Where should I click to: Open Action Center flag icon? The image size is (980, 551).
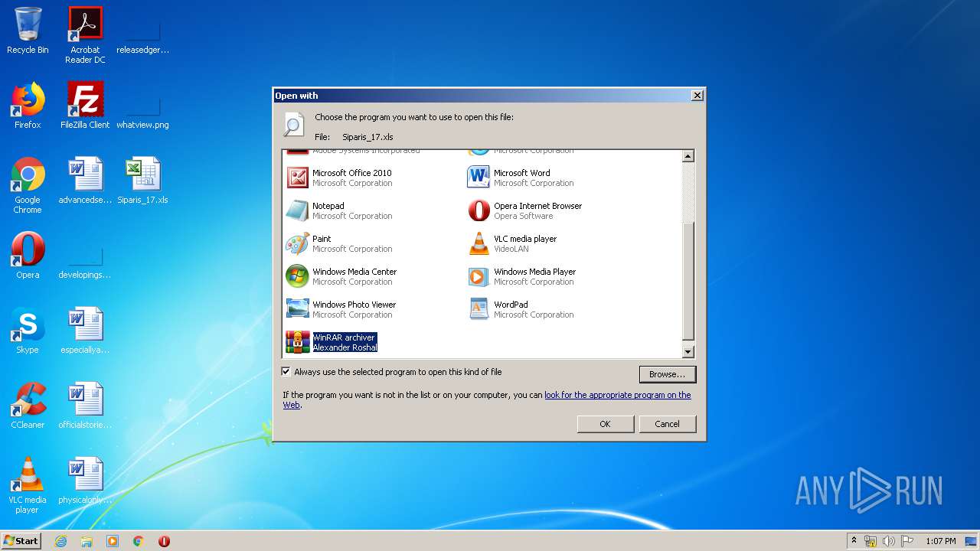coord(907,541)
